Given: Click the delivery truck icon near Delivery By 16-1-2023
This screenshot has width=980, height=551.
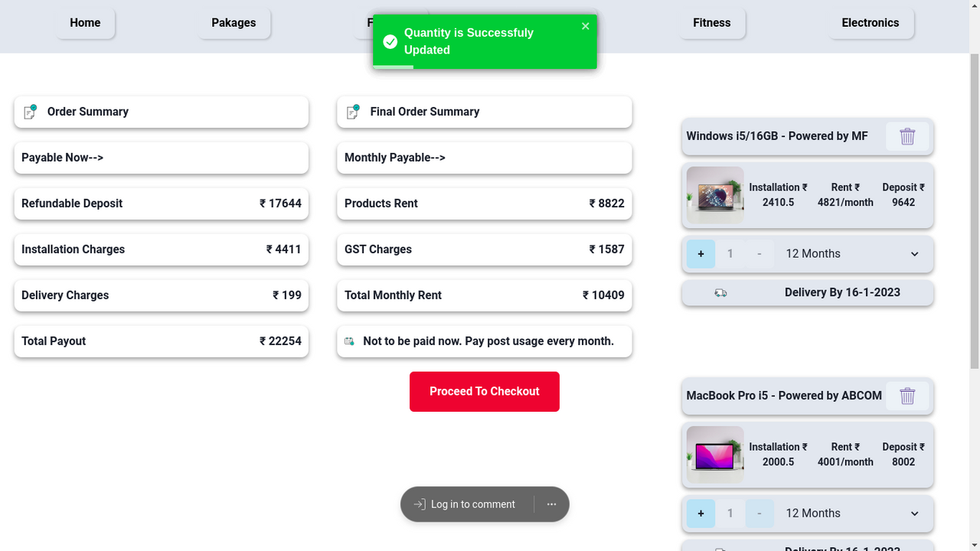Looking at the screenshot, I should tap(720, 292).
